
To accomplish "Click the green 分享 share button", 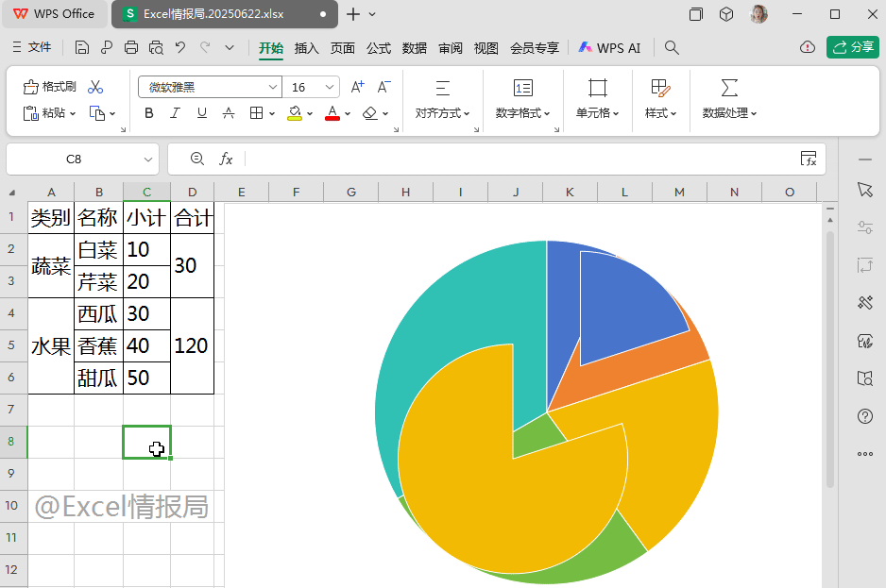I will click(853, 47).
